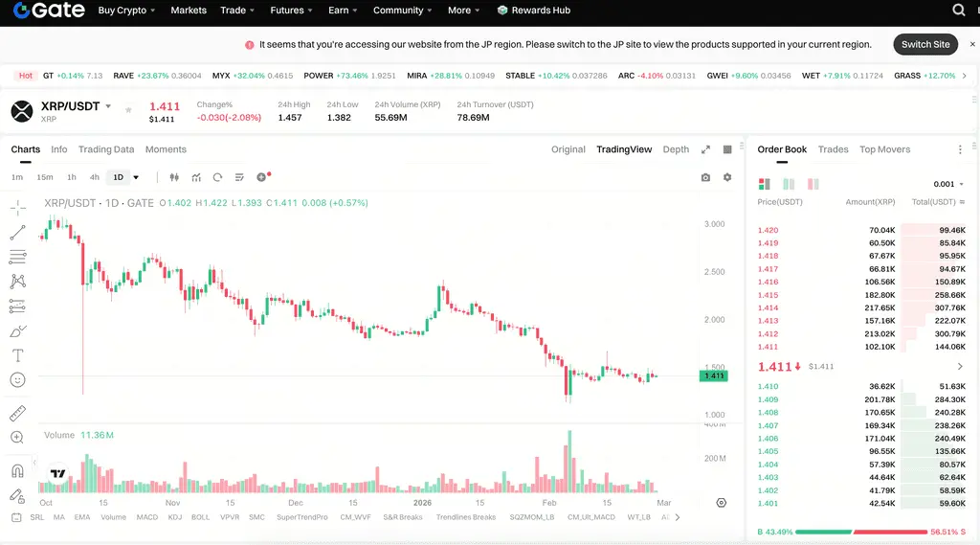Select the zoom in tool

[x=17, y=438]
